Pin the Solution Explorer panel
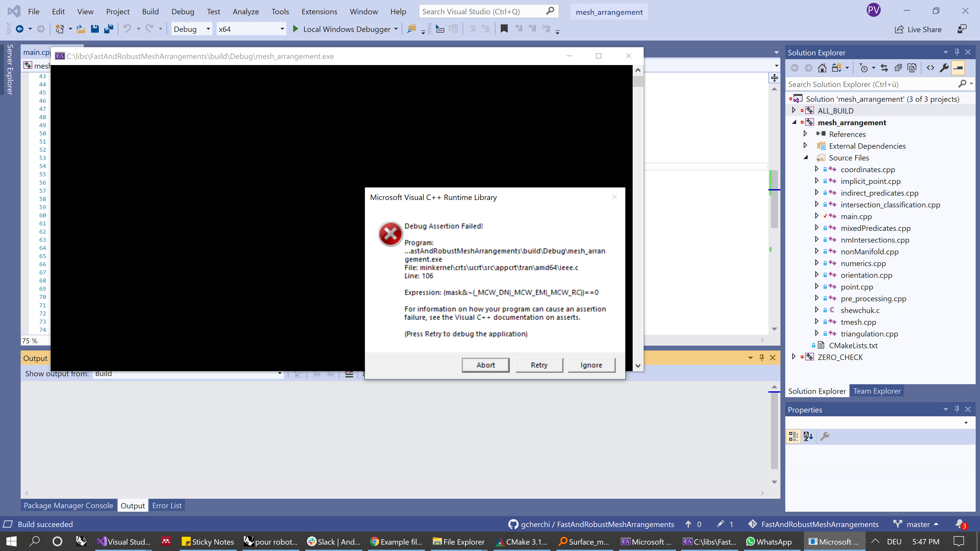The width and height of the screenshot is (980, 551). pos(957,52)
